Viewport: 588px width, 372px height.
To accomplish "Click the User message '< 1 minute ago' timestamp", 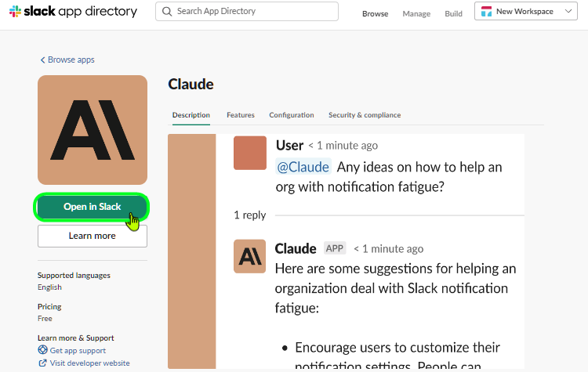I will [343, 146].
